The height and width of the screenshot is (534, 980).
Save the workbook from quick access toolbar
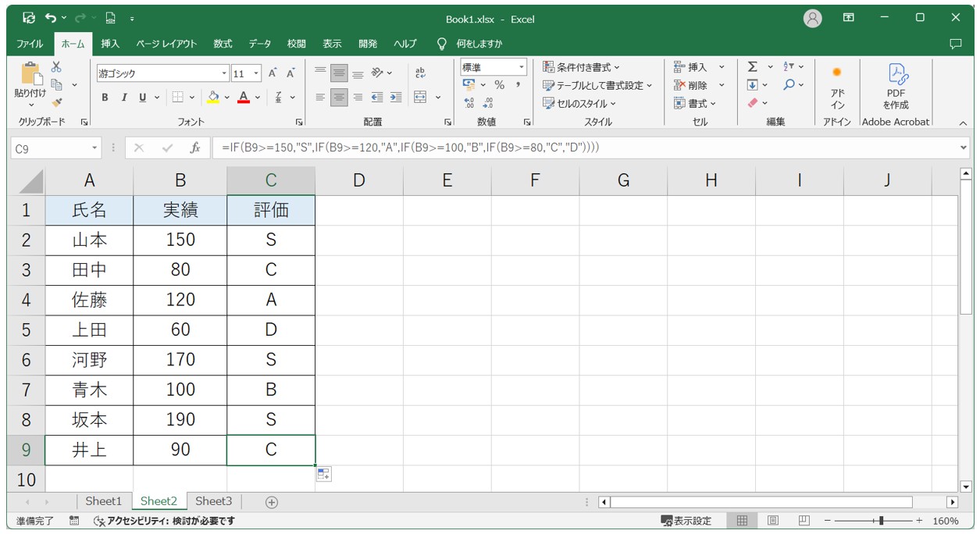tap(29, 17)
